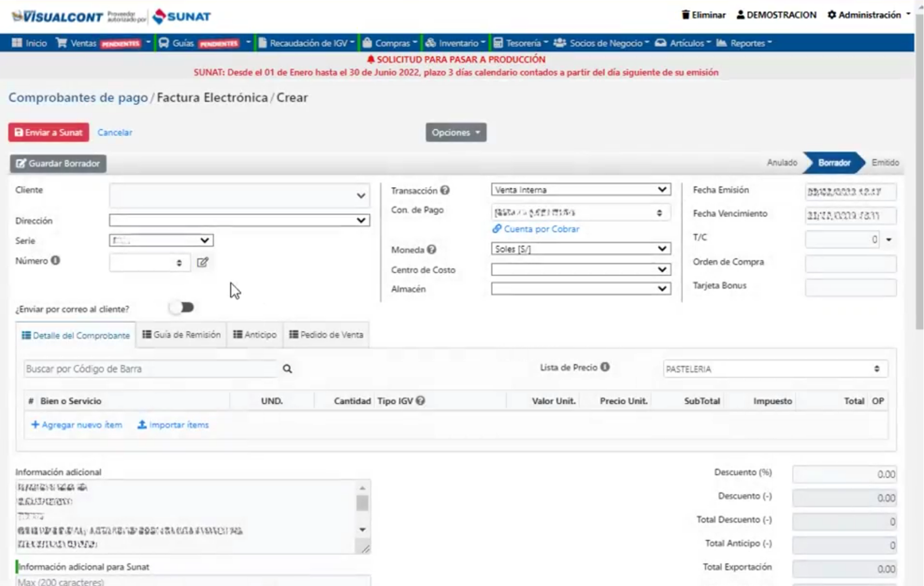Open the Centro de Costo dropdown
The height and width of the screenshot is (586, 924).
coord(581,269)
